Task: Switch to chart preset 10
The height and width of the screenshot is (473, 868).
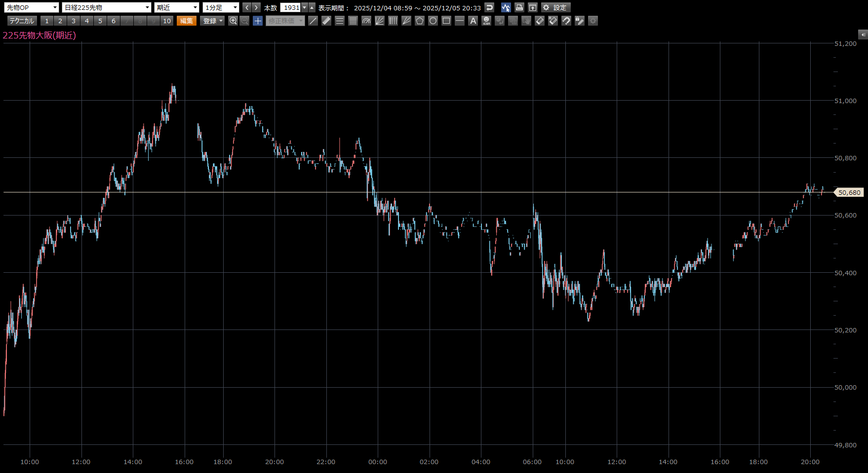Action: (x=167, y=21)
